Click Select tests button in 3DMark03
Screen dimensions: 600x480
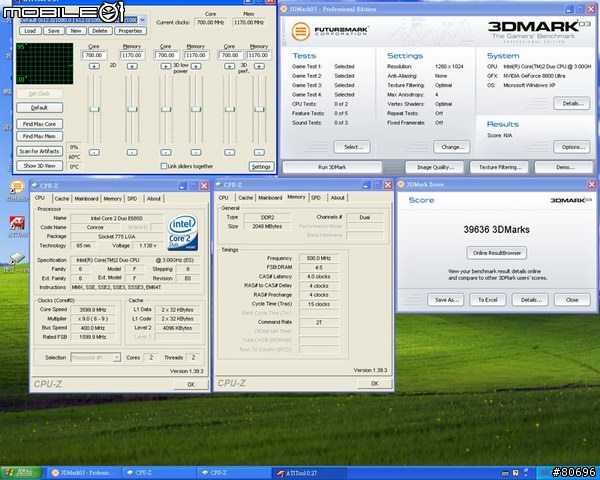click(x=352, y=147)
